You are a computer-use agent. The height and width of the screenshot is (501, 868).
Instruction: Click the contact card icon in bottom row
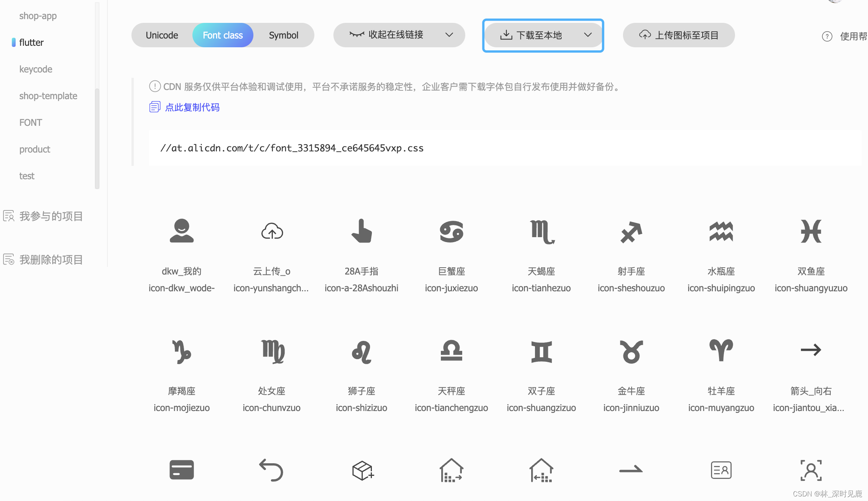(721, 470)
